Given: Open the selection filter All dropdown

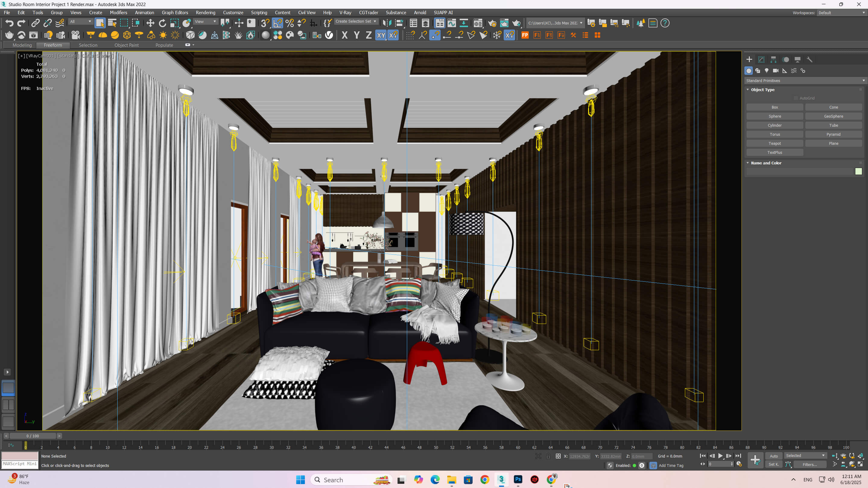Looking at the screenshot, I should (x=81, y=22).
